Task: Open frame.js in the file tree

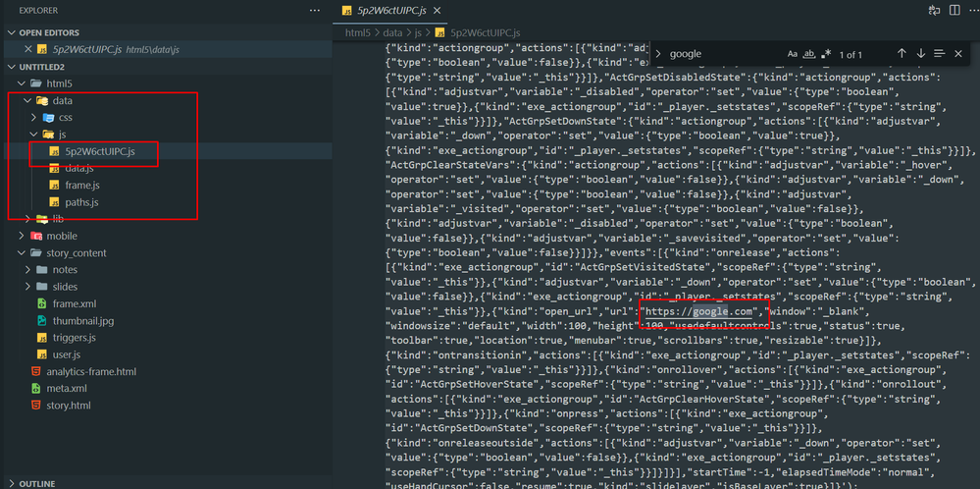Action: [x=81, y=186]
